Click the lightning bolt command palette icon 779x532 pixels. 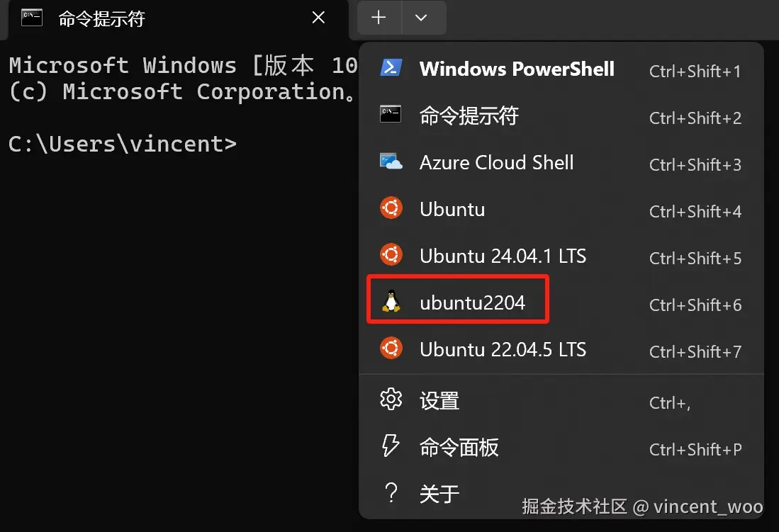[391, 446]
